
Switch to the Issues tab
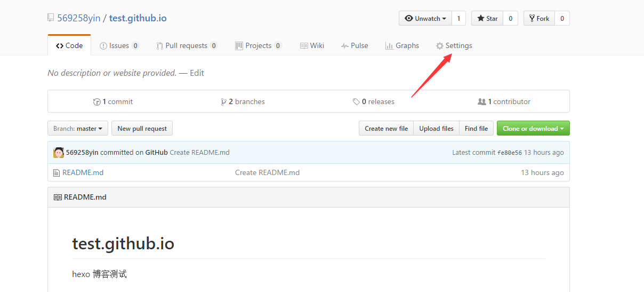[x=119, y=46]
